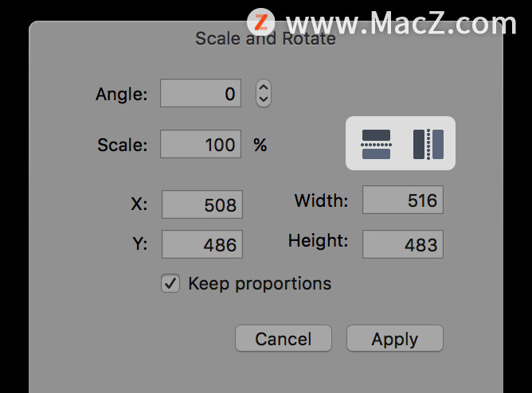Image resolution: width=532 pixels, height=393 pixels.
Task: Increase the angle with the stepper up arrow
Action: tap(264, 88)
